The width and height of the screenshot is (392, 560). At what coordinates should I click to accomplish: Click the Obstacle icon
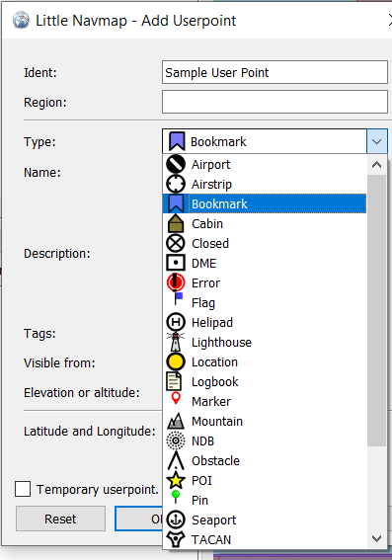coord(176,460)
